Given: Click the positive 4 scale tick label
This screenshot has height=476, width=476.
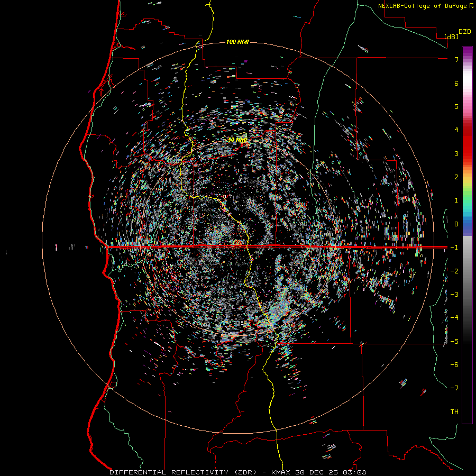Looking at the screenshot, I should tap(456, 130).
